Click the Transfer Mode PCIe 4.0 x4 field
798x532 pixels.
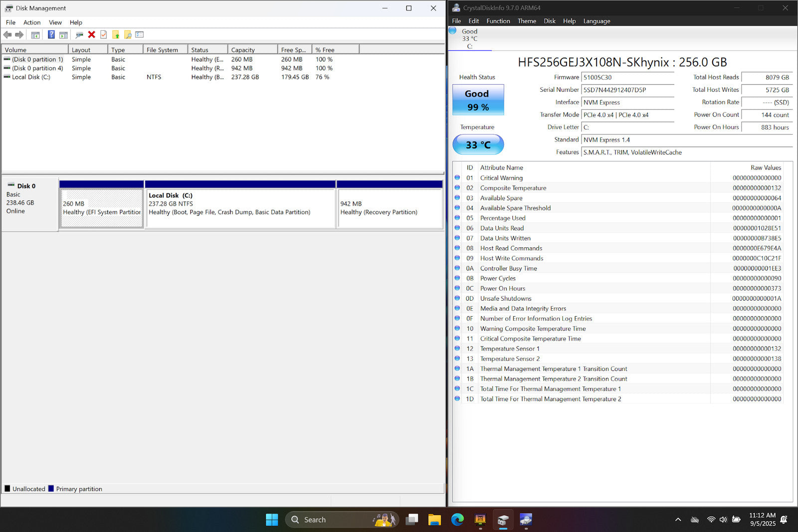click(x=627, y=115)
